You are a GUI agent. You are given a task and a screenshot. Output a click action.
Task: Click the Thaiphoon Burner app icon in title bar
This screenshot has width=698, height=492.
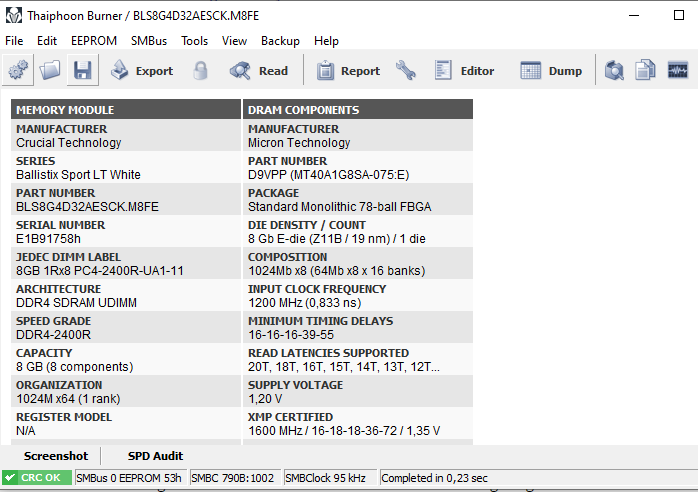tap(14, 16)
